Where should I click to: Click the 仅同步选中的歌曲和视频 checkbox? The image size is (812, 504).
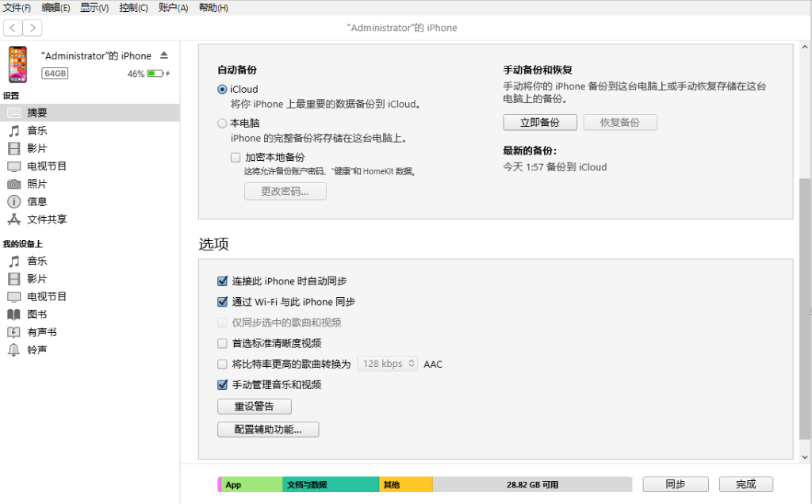222,323
